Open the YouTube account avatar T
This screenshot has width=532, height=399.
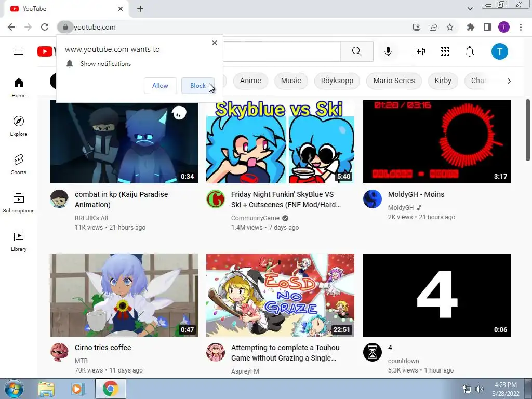coord(499,51)
